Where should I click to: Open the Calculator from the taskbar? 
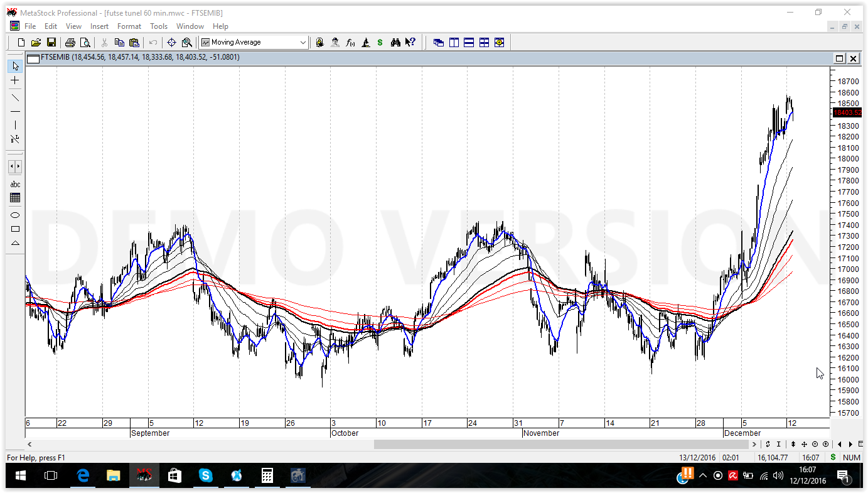point(267,477)
